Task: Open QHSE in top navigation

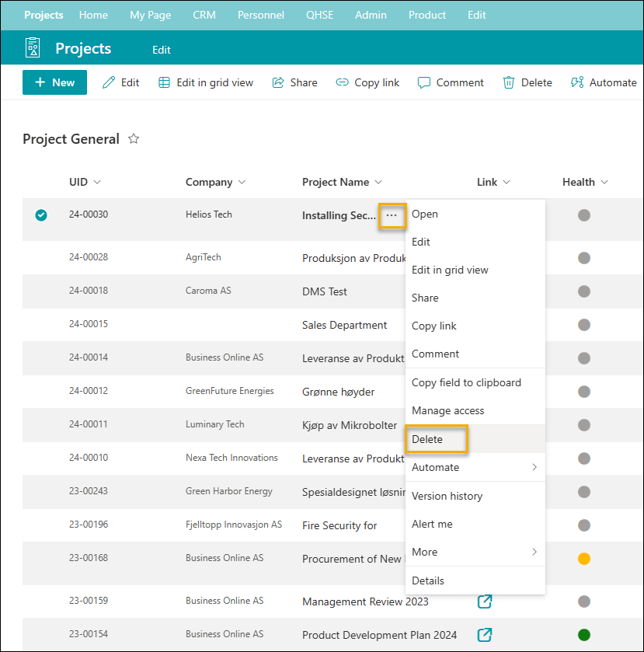Action: 320,15
